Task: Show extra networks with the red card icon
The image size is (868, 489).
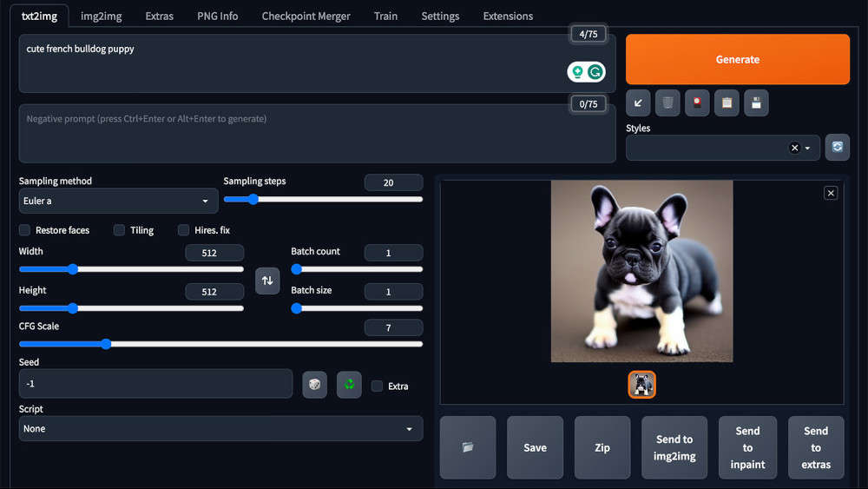Action: click(697, 103)
